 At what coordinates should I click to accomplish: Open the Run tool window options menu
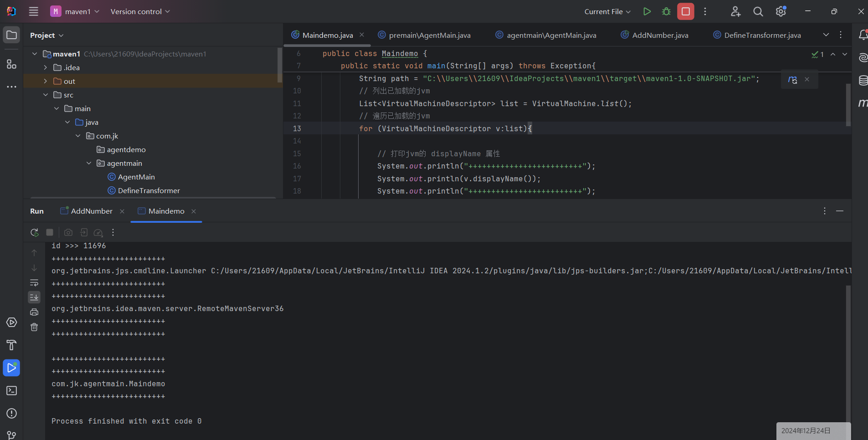coord(825,211)
